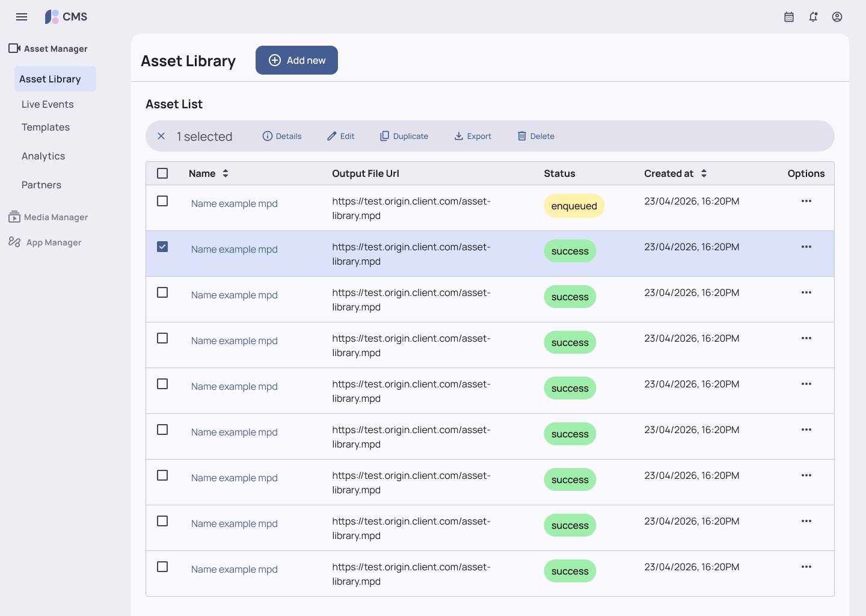The width and height of the screenshot is (866, 616).
Task: Click the enqueued status badge
Action: pyautogui.click(x=574, y=206)
